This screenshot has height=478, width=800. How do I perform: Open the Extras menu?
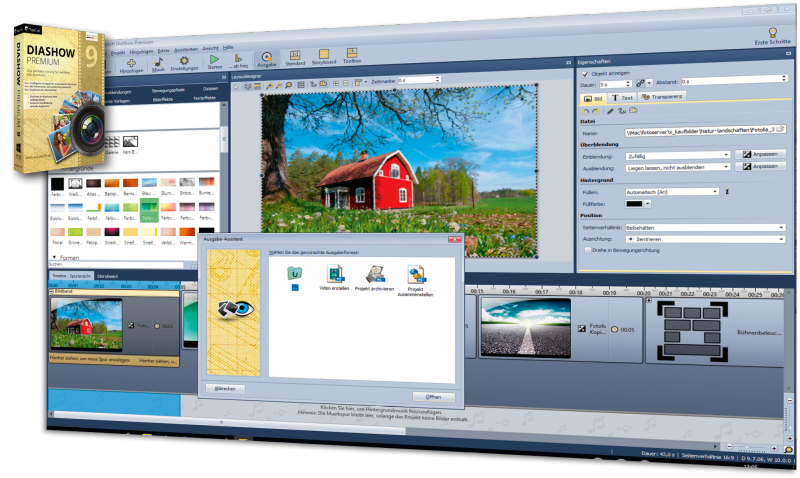pos(163,51)
